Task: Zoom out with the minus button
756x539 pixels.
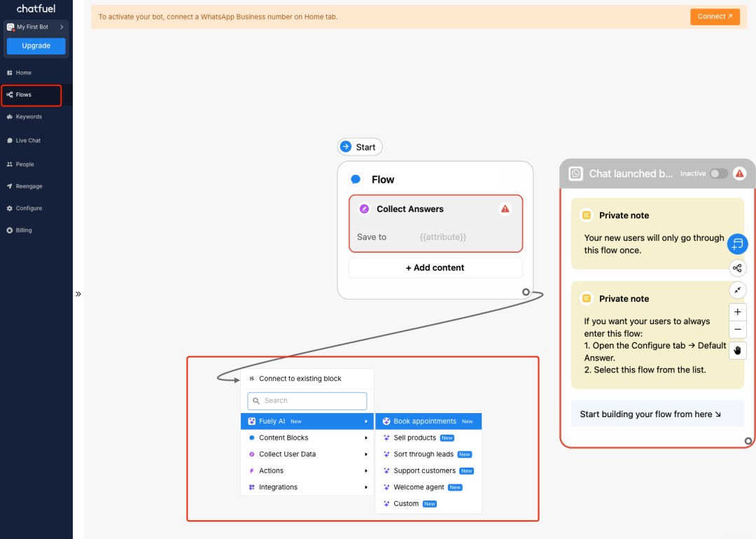Action: [x=738, y=329]
